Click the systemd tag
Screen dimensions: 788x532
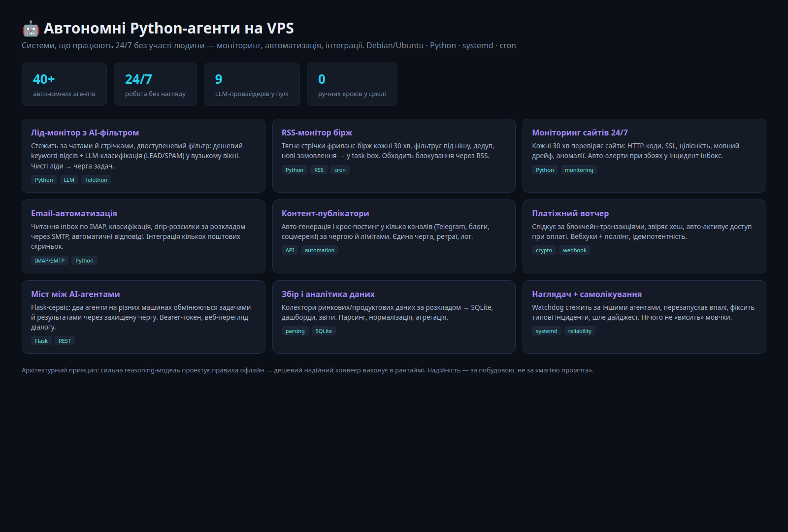547,331
